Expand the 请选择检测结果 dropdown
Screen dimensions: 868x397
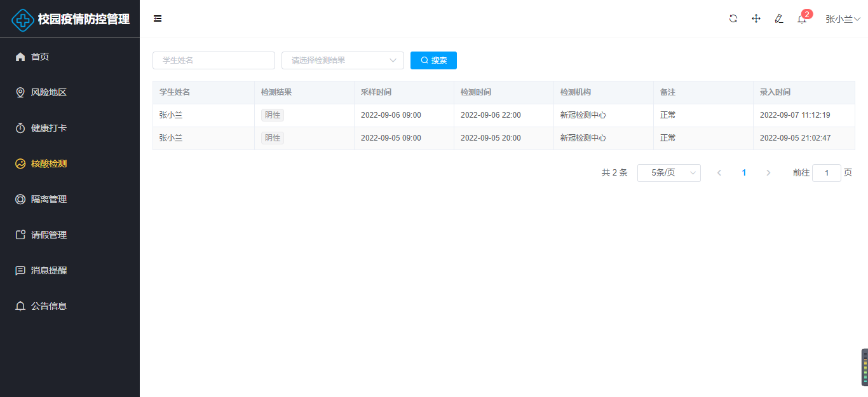point(342,60)
